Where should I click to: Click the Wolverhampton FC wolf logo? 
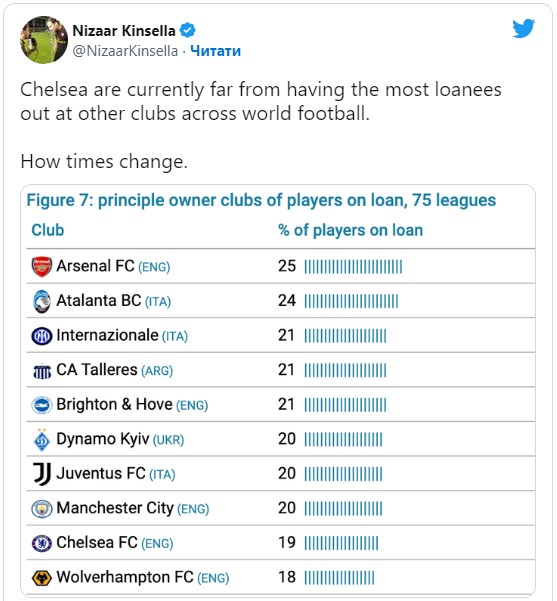(42, 578)
